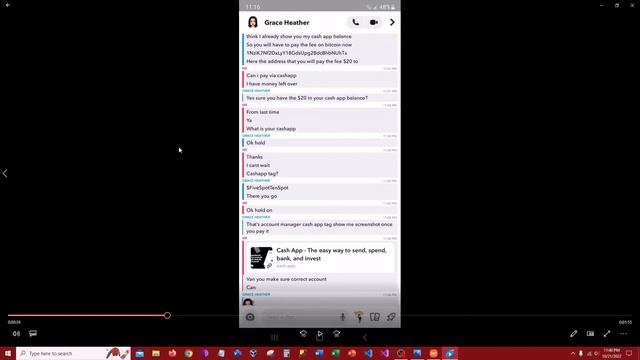Show hidden system tray icons

[x=573, y=353]
